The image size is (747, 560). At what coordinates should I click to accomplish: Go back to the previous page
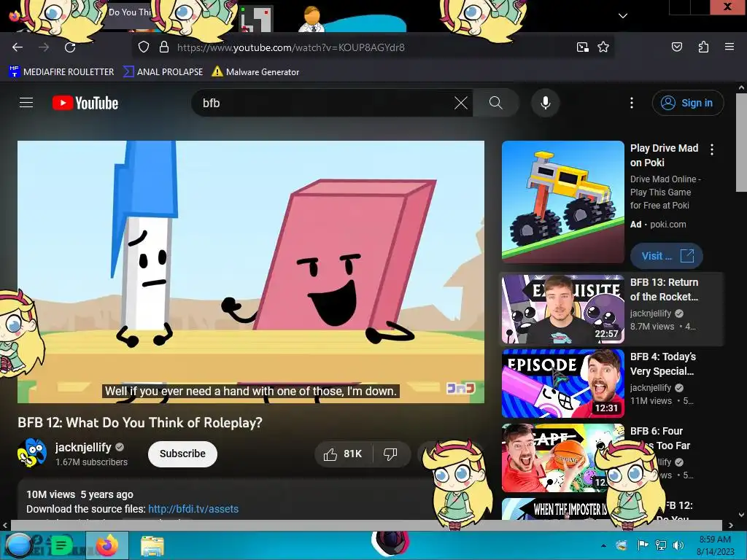click(18, 47)
